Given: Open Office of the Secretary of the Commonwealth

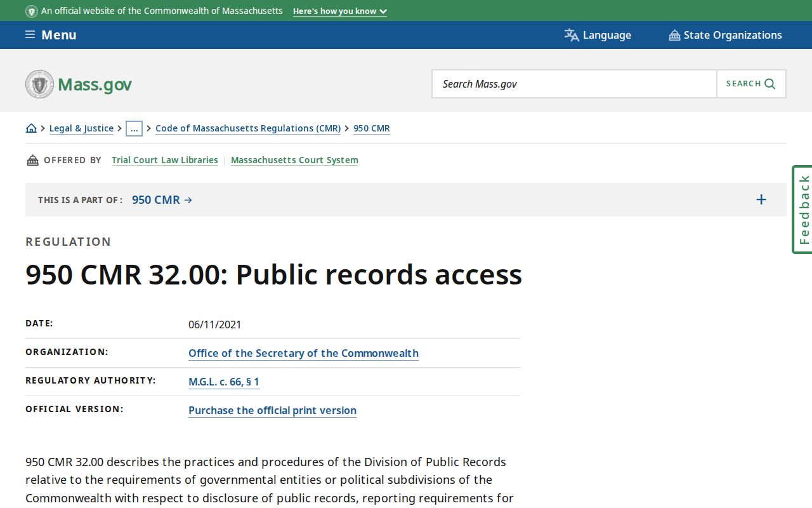Looking at the screenshot, I should pyautogui.click(x=303, y=353).
